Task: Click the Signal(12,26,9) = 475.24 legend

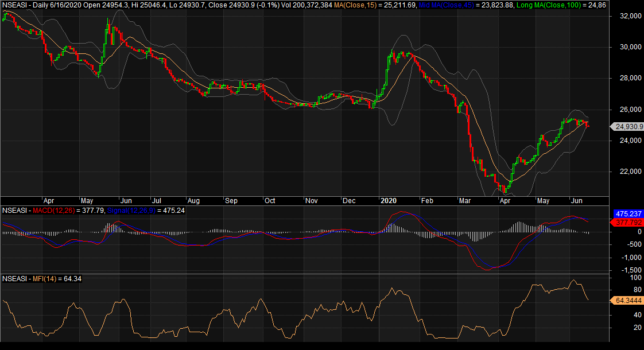Action: tap(146, 211)
